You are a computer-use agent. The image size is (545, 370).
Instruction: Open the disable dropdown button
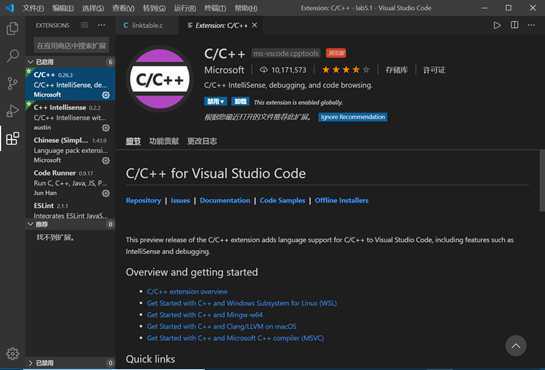215,101
